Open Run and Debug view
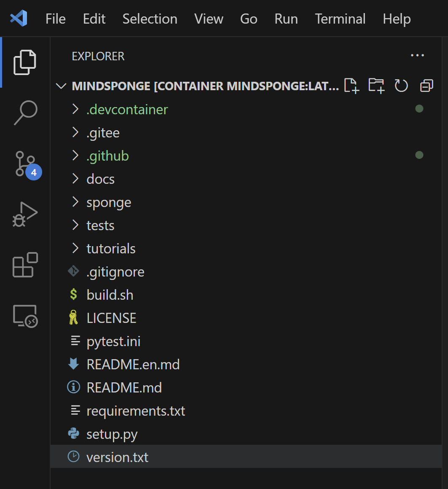The height and width of the screenshot is (489, 448). click(25, 215)
